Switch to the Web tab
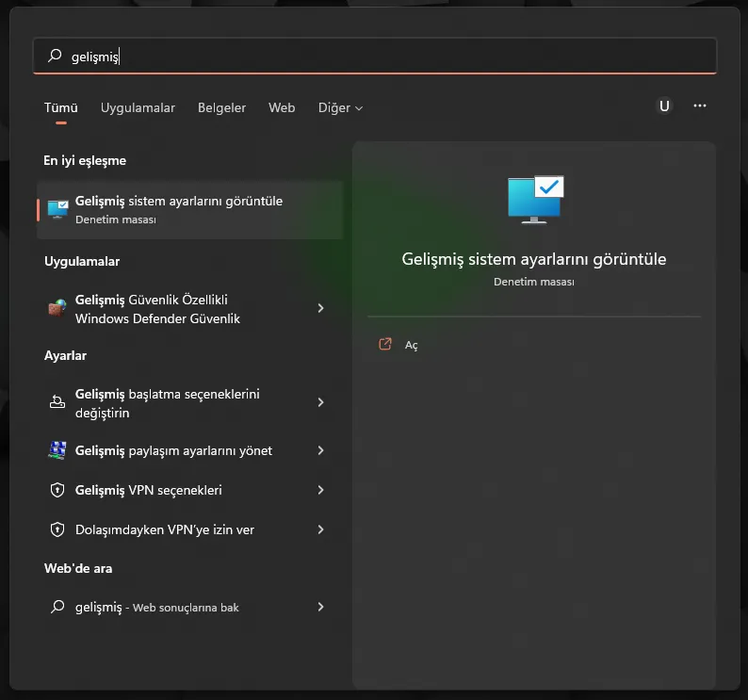This screenshot has width=748, height=700. (282, 107)
